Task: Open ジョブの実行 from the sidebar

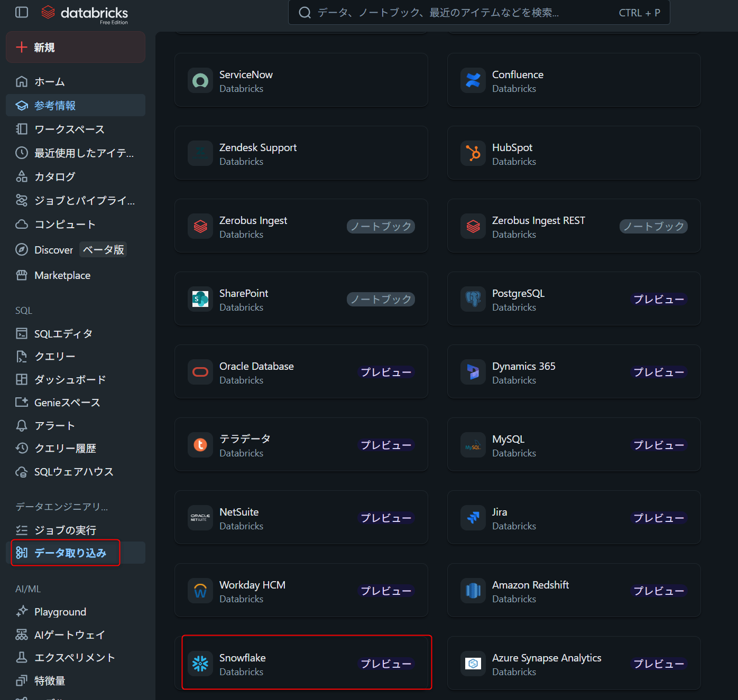Action: click(x=76, y=530)
